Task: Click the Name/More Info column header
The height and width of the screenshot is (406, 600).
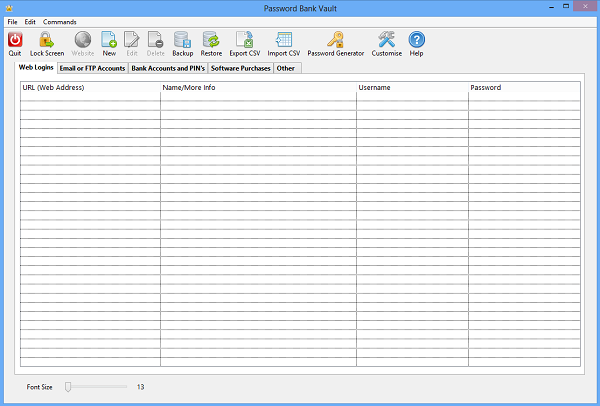Action: click(x=258, y=87)
